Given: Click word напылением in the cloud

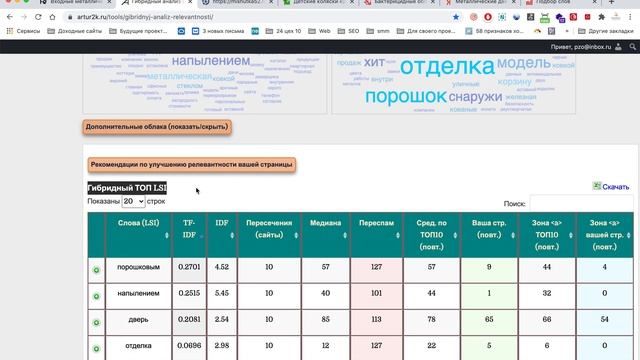Looking at the screenshot, I should [x=211, y=61].
